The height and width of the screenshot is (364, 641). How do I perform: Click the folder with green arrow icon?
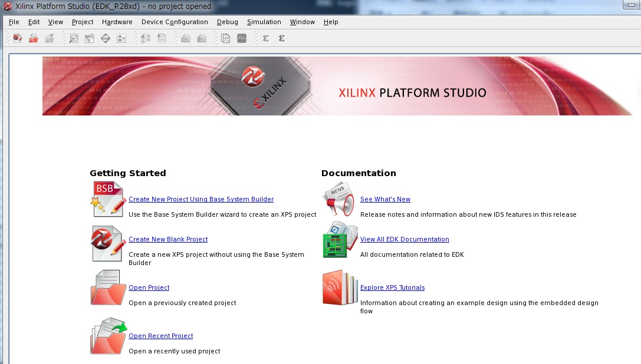pyautogui.click(x=109, y=336)
